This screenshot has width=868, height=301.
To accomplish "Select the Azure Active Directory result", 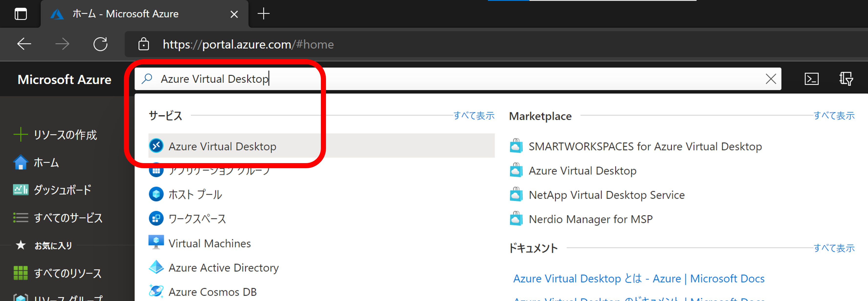I will 223,267.
